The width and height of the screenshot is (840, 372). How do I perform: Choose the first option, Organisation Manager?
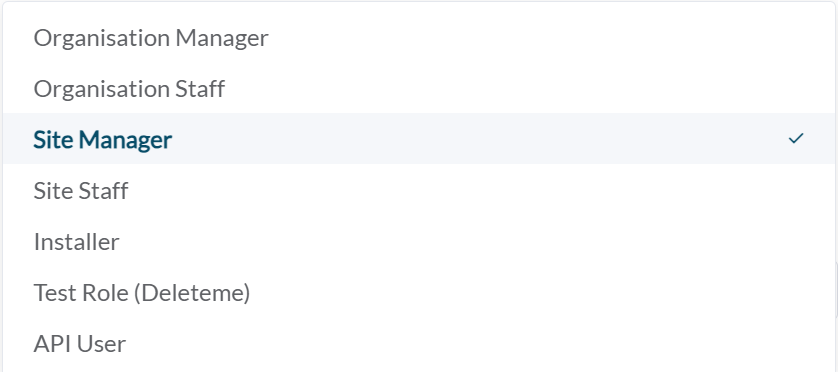[419, 38]
